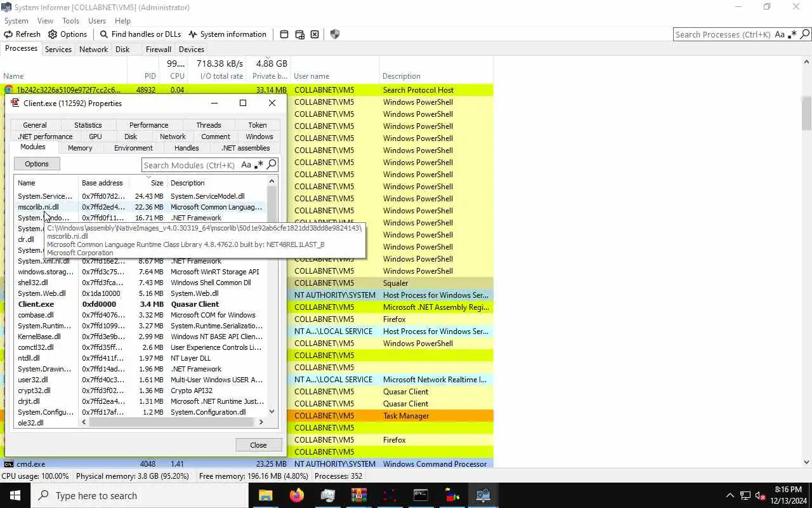This screenshot has width=812, height=508.
Task: Open WinRAR from the taskbar
Action: point(359,495)
